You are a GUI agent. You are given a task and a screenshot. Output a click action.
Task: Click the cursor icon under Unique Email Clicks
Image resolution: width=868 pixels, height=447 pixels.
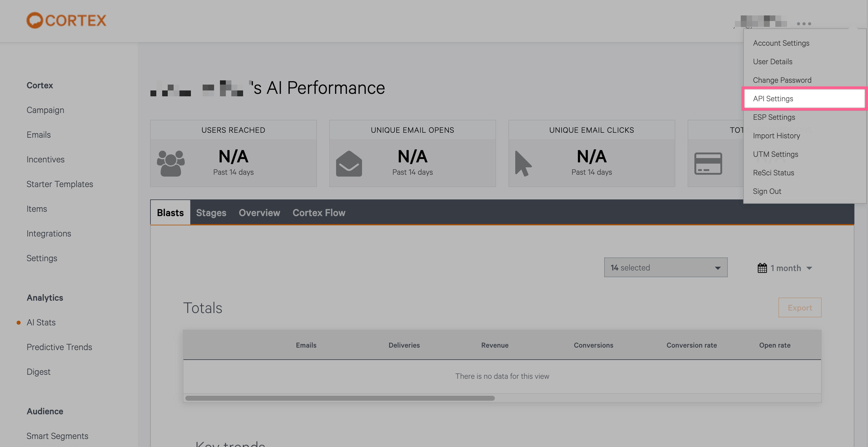[x=524, y=164]
